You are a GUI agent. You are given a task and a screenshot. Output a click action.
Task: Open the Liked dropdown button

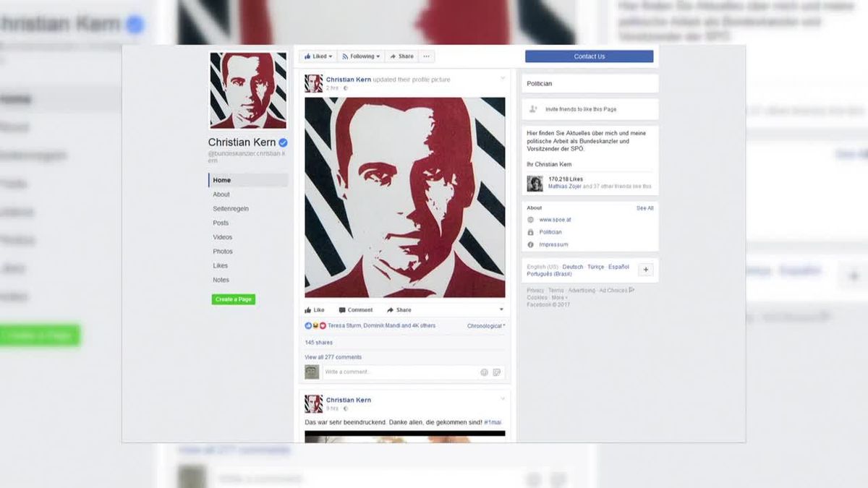click(x=318, y=56)
